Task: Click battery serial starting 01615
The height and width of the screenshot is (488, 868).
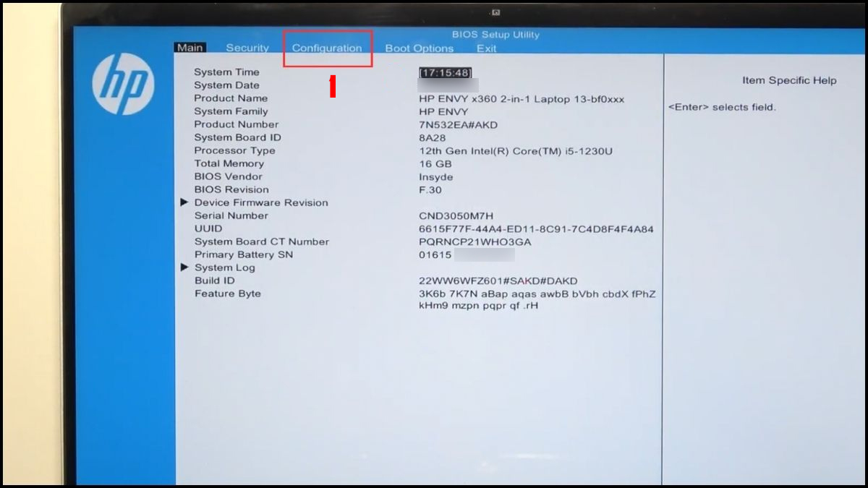Action: (x=435, y=255)
